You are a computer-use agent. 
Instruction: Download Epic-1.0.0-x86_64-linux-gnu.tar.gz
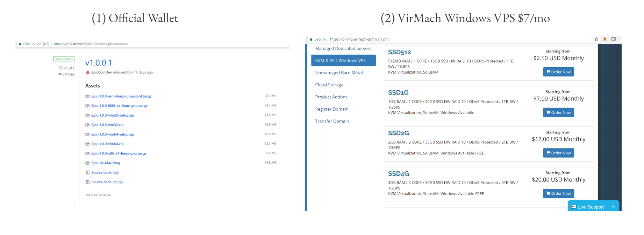[x=119, y=153]
